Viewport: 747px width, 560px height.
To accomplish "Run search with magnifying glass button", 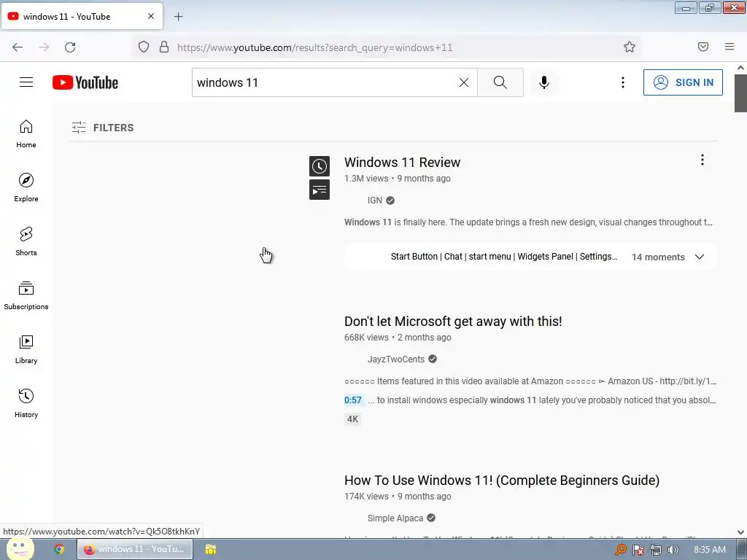I will [x=500, y=82].
